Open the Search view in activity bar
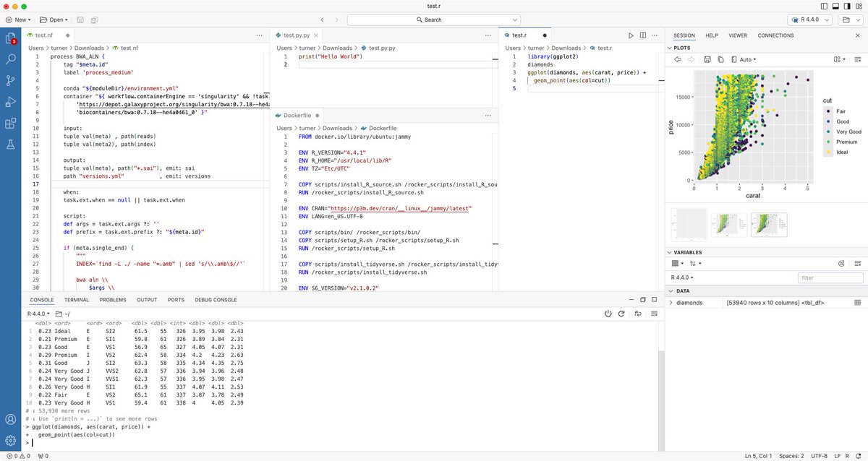The height and width of the screenshot is (461, 868). point(11,59)
